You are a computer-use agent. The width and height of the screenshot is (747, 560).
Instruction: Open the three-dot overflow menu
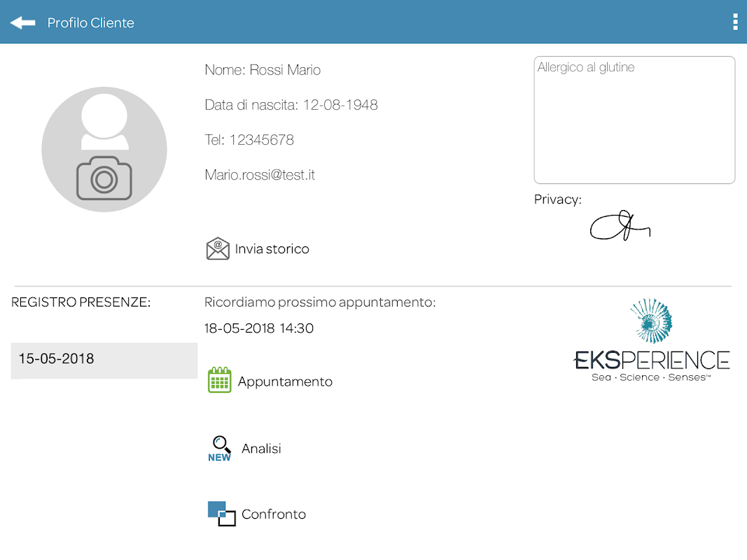coord(735,22)
